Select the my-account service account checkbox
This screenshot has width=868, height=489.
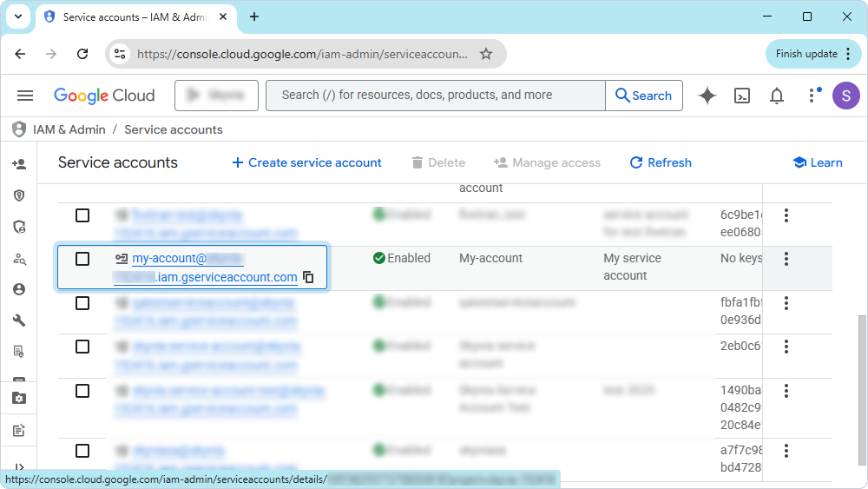pos(82,259)
